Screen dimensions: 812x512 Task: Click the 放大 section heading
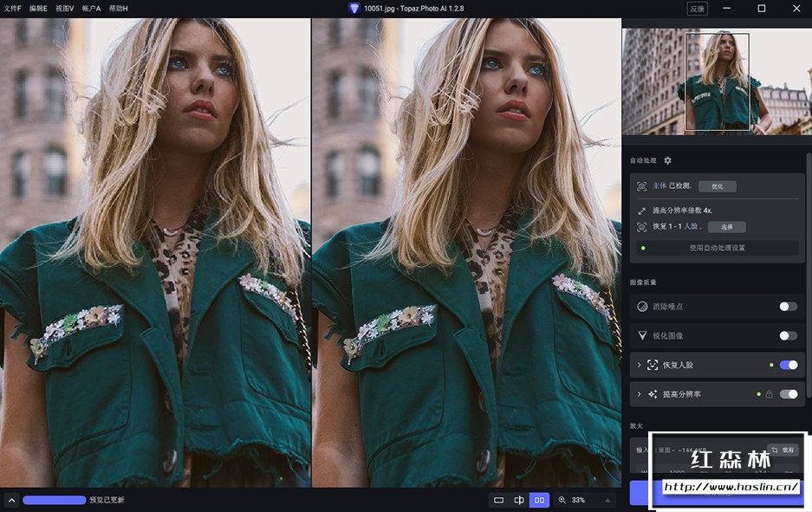(x=636, y=425)
